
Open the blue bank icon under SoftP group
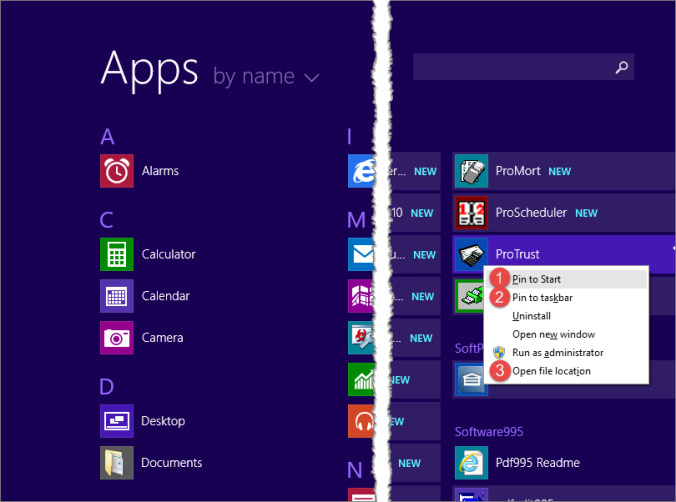(x=470, y=380)
